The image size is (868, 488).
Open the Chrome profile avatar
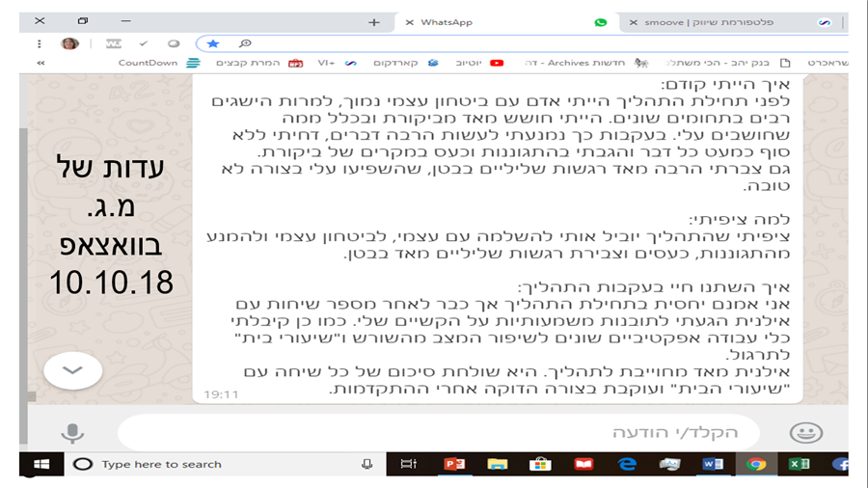tap(69, 43)
